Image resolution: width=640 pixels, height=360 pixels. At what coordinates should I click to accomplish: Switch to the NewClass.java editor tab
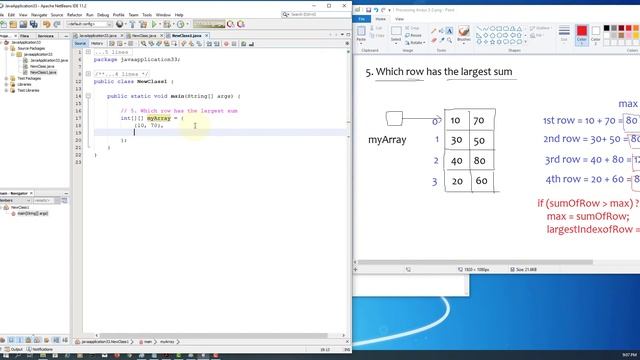pyautogui.click(x=144, y=36)
